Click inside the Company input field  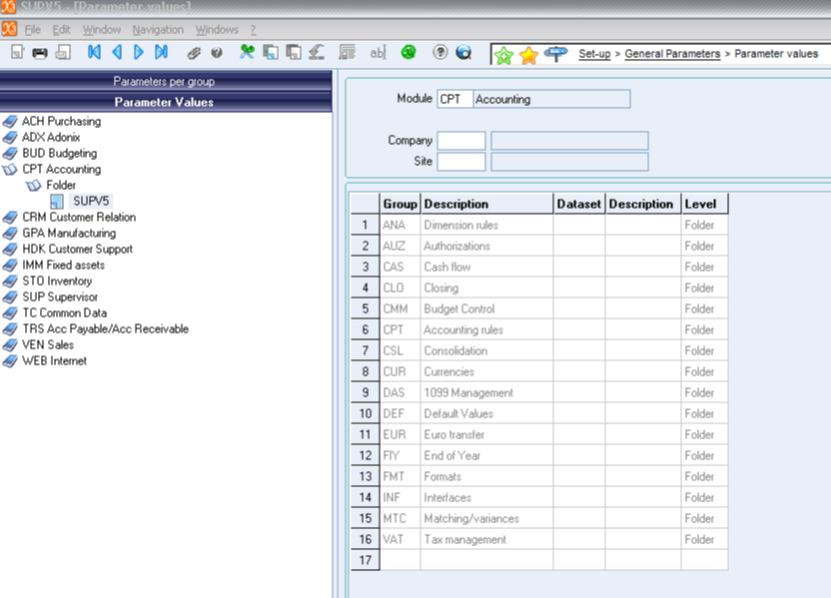463,140
